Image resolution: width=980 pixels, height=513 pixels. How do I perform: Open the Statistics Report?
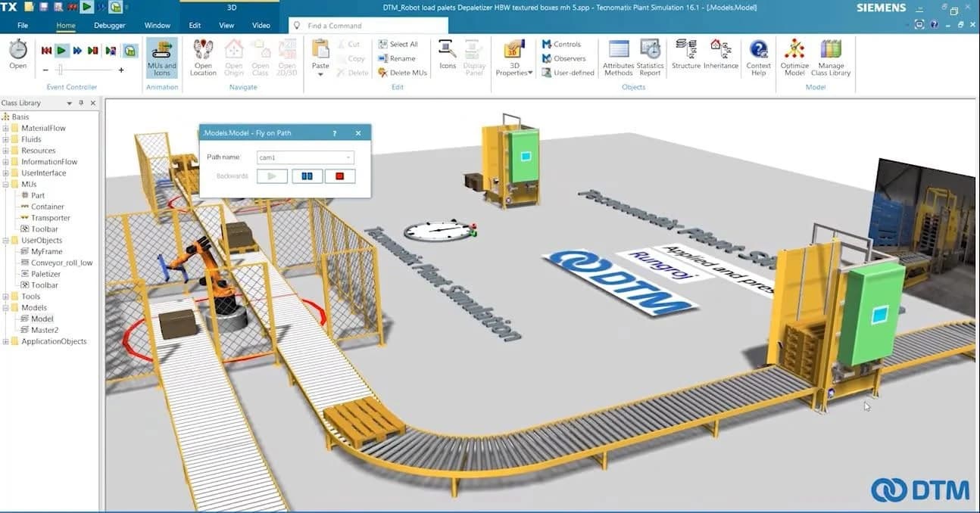tap(650, 58)
